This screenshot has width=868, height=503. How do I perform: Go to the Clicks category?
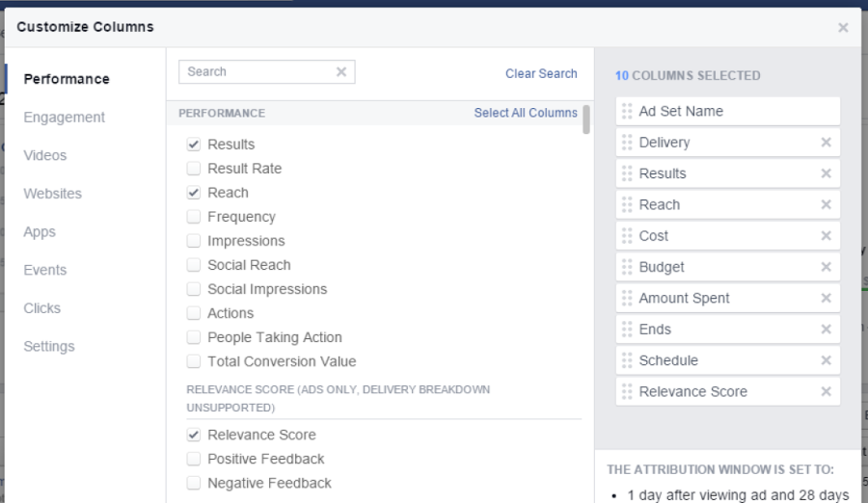click(42, 308)
